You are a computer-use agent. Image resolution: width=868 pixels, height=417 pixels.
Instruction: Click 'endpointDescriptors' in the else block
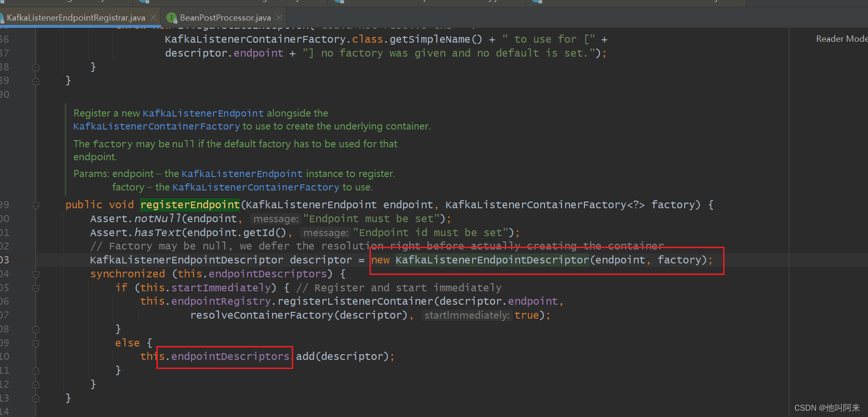tap(230, 357)
